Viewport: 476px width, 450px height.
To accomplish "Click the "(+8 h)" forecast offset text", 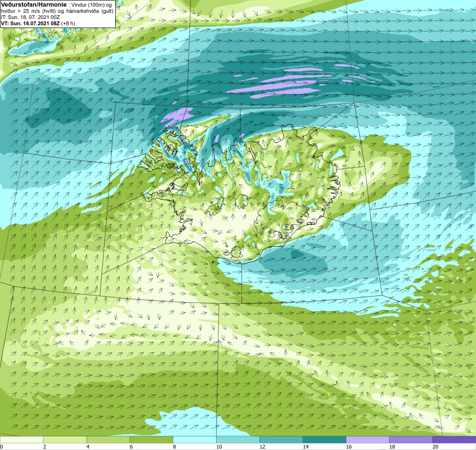I will [x=68, y=23].
